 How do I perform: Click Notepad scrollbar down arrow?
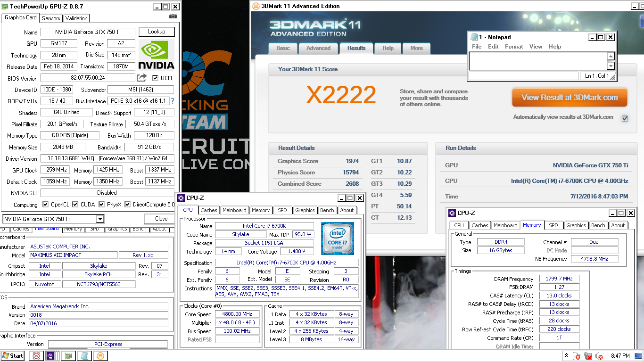(x=611, y=66)
